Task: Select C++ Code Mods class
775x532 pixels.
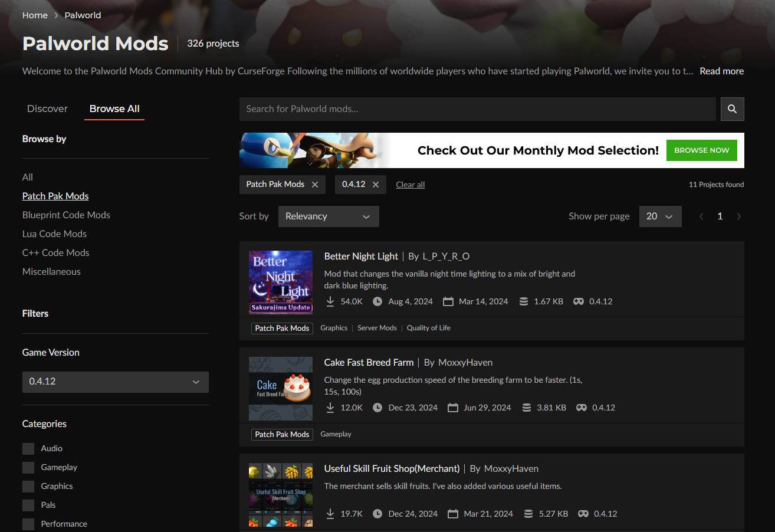Action: click(x=56, y=252)
